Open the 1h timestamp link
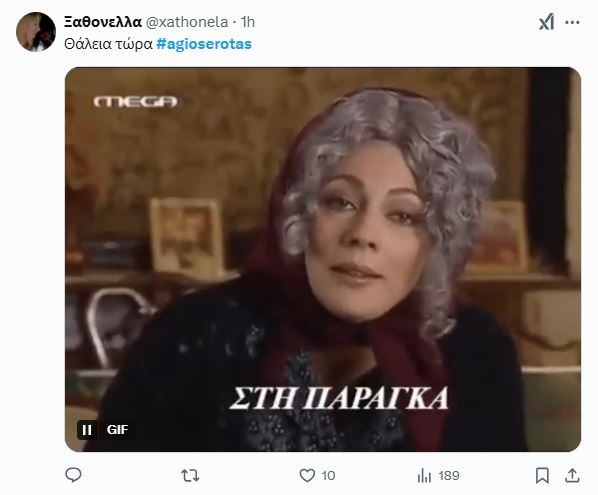Image resolution: width=598 pixels, height=495 pixels. (248, 22)
